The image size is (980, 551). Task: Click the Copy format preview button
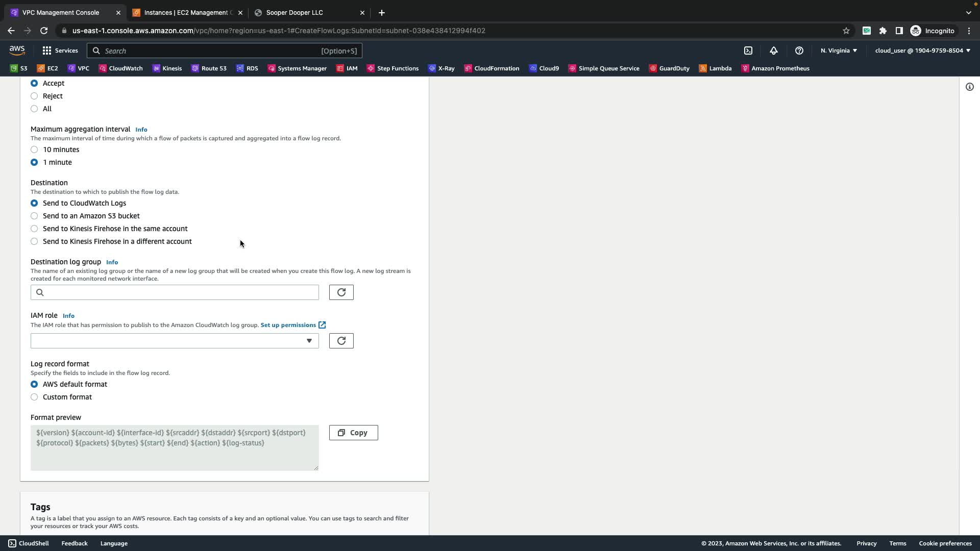(x=353, y=433)
